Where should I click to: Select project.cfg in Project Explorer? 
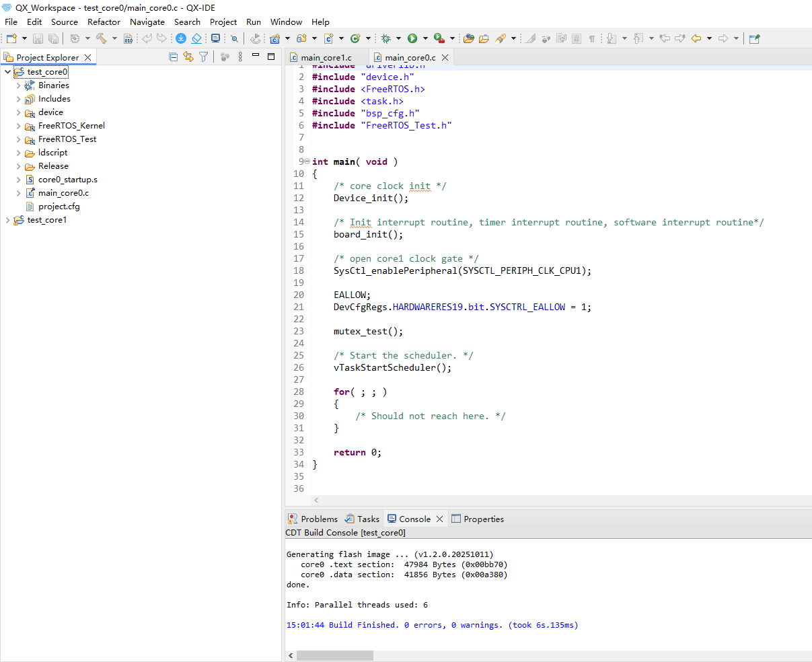click(x=59, y=207)
